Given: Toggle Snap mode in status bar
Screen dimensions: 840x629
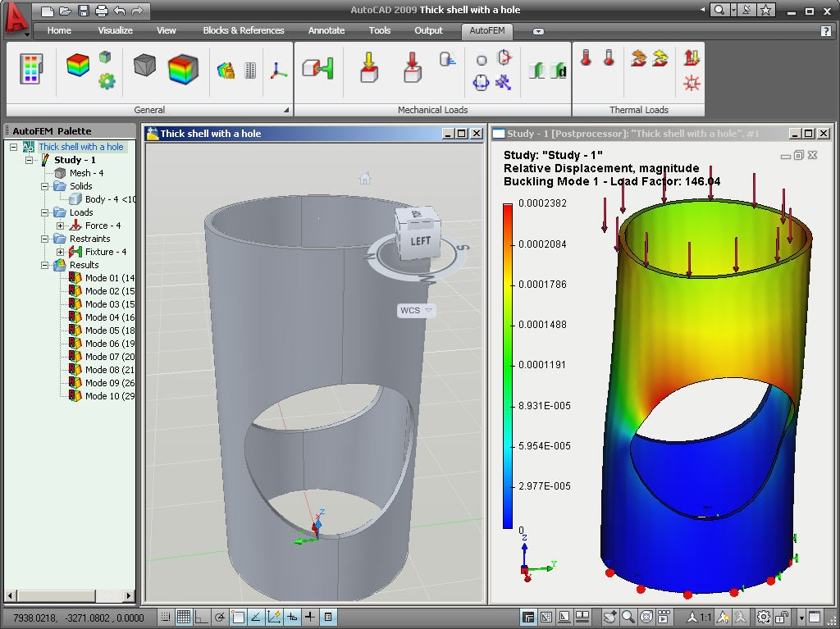Looking at the screenshot, I should 166,618.
